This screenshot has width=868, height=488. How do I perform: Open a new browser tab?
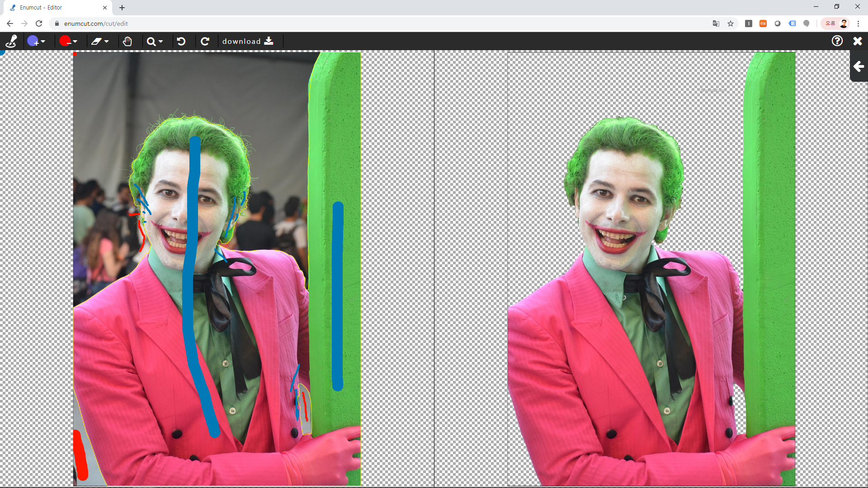pyautogui.click(x=122, y=8)
